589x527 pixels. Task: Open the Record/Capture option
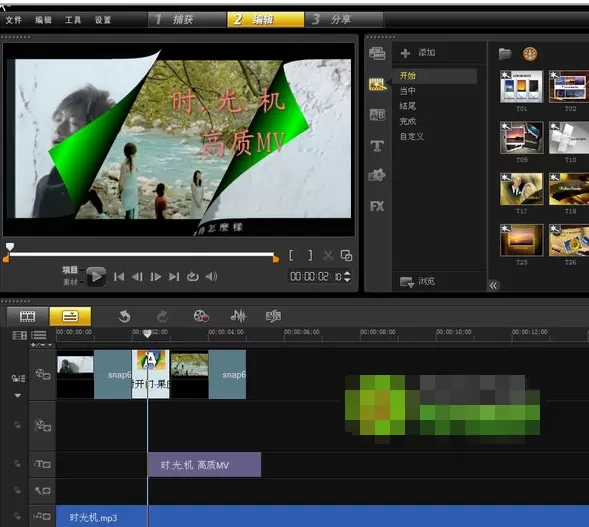201,316
